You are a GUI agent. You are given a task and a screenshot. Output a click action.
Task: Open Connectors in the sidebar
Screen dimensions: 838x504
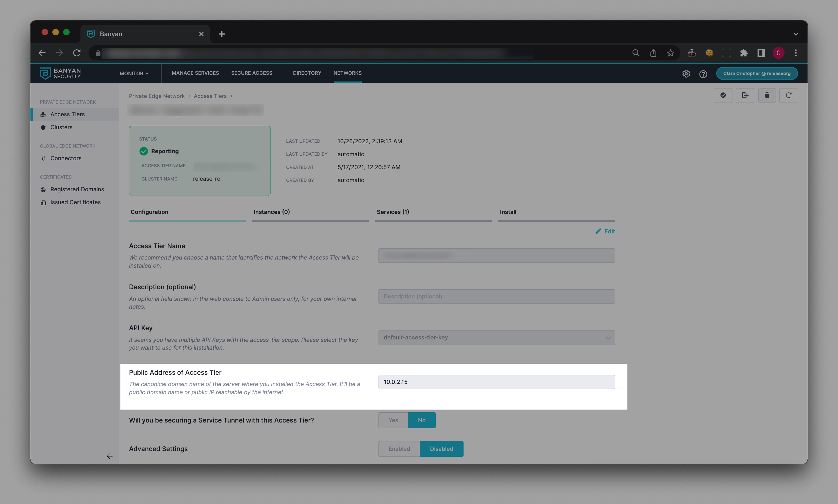(x=75, y=158)
